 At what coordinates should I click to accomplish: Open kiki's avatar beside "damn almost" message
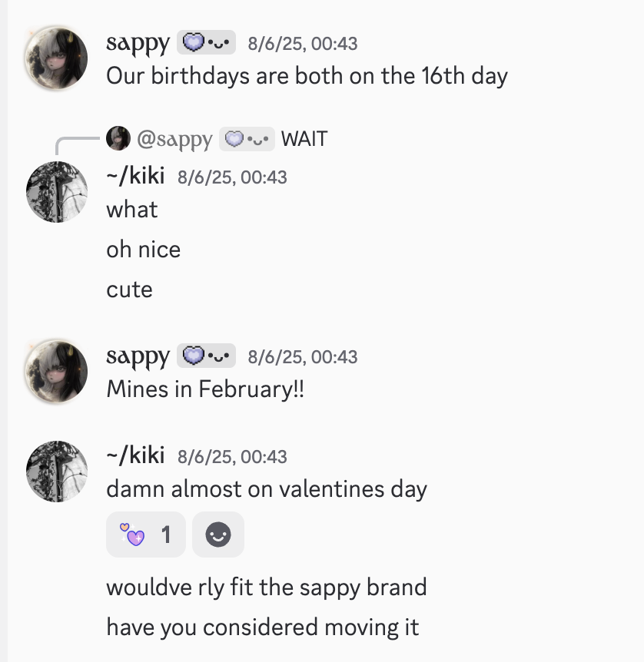[56, 471]
